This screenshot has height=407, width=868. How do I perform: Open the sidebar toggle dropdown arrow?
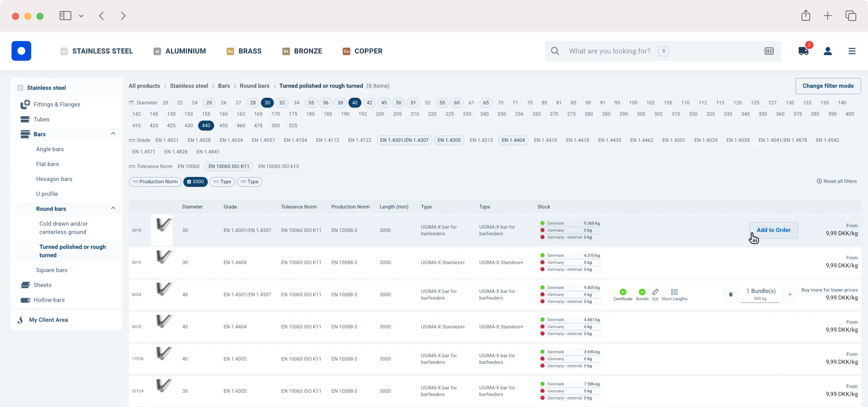[81, 16]
